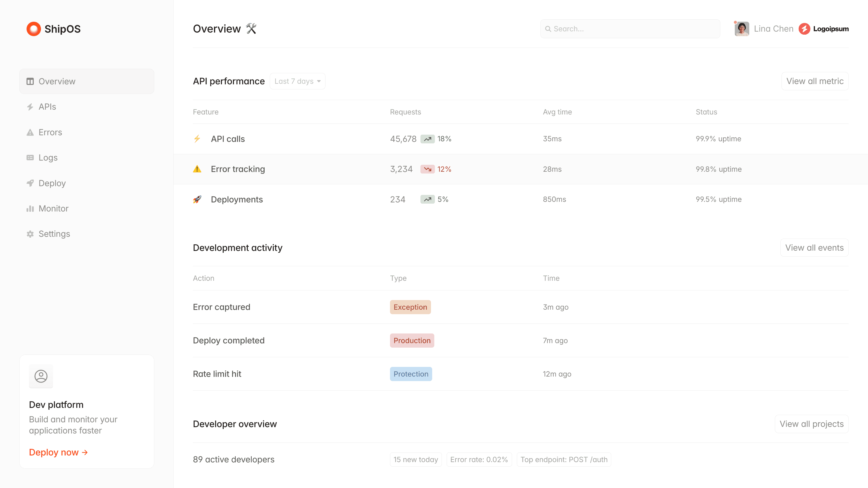
Task: Click the search magnifier icon
Action: pos(548,29)
